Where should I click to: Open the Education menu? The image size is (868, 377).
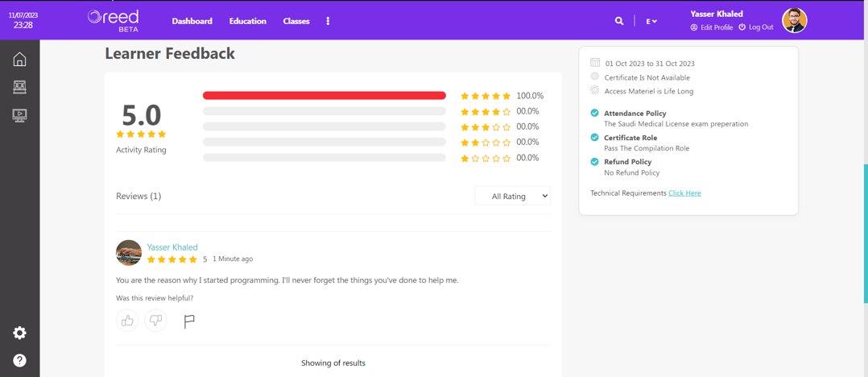coord(248,21)
